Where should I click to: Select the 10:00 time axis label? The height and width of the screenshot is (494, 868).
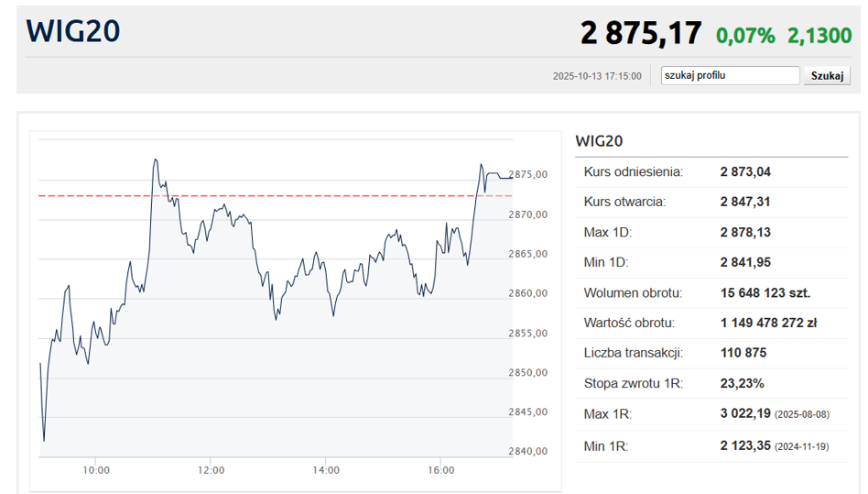pyautogui.click(x=96, y=470)
